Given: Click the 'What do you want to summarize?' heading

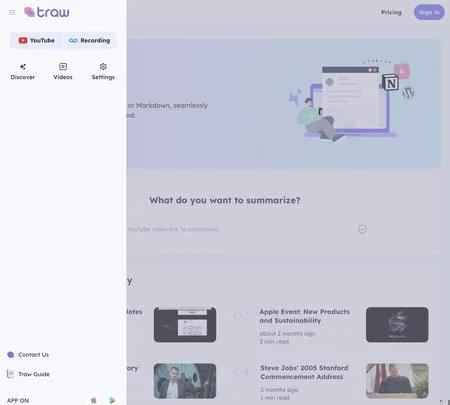Looking at the screenshot, I should [x=225, y=200].
